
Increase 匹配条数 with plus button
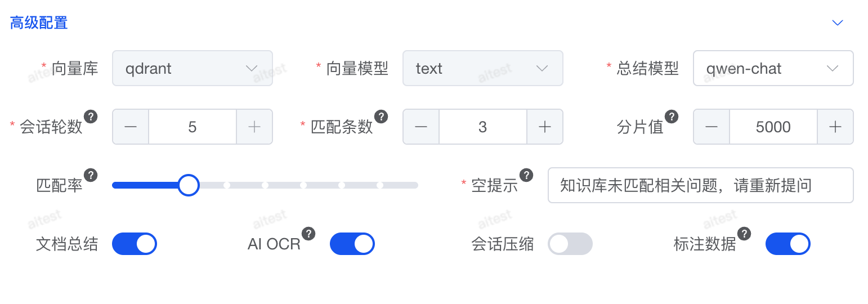click(x=544, y=127)
